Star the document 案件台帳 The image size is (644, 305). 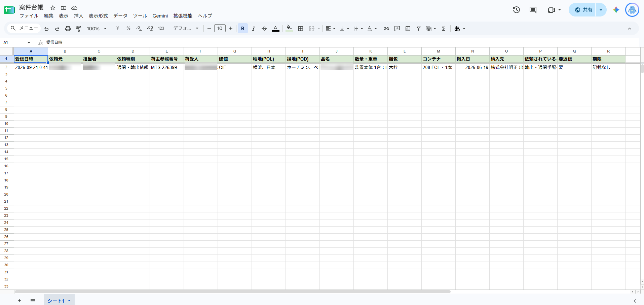(53, 7)
